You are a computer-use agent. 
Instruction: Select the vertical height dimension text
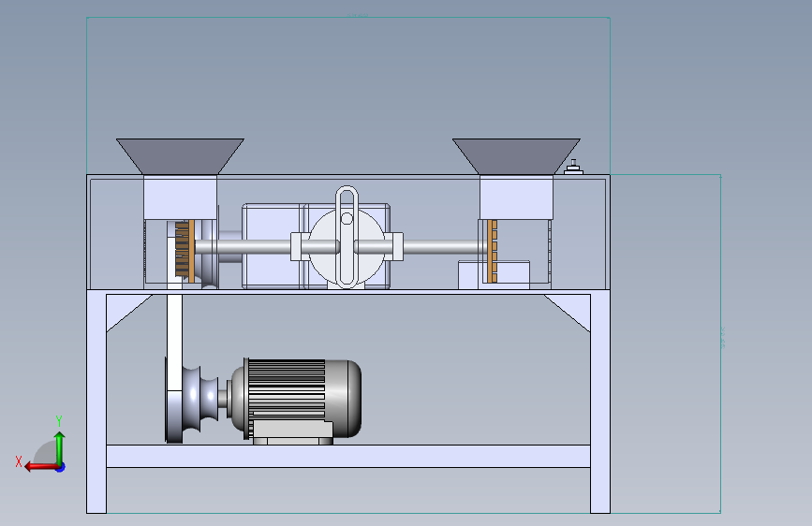point(722,338)
